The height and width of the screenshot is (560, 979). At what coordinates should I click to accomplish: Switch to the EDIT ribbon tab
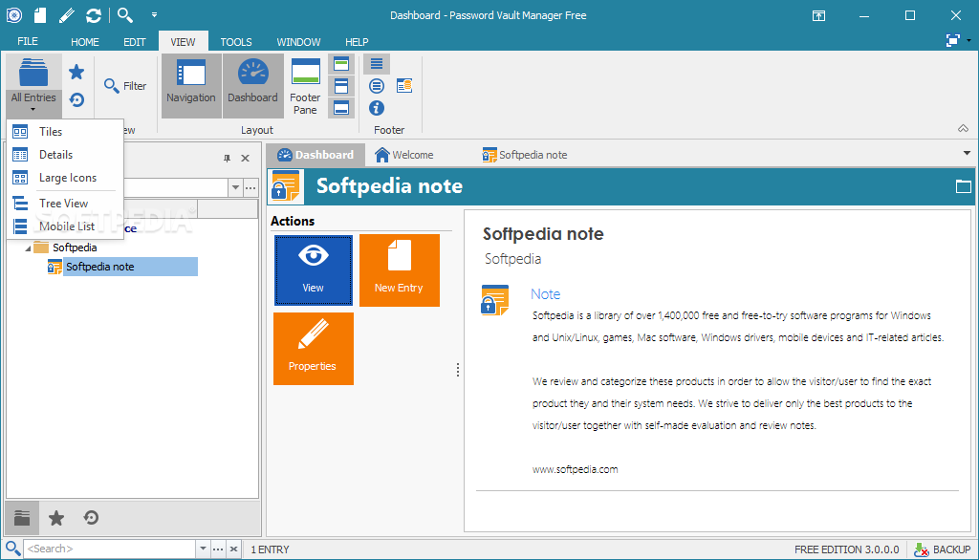tap(134, 42)
